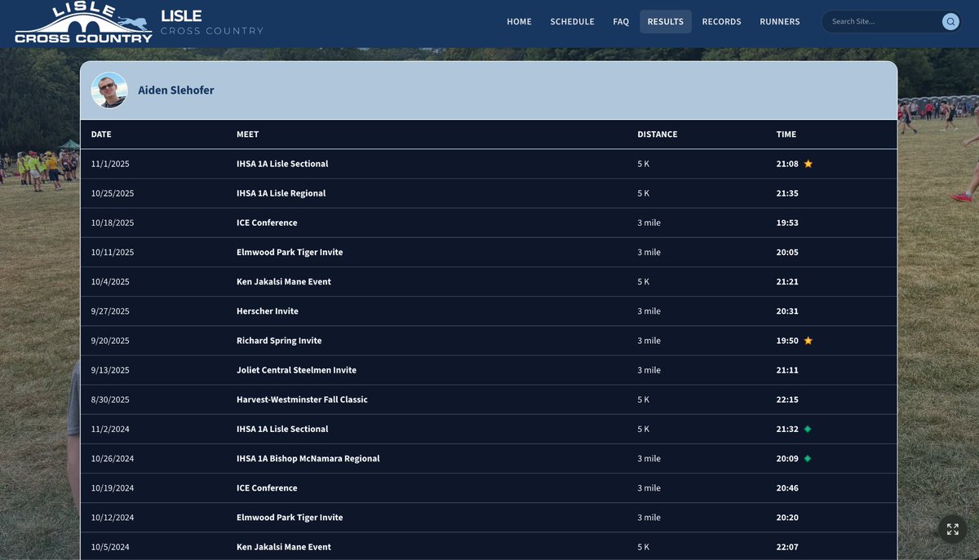
Task: Click the fullscreen expand icon
Action: [952, 529]
